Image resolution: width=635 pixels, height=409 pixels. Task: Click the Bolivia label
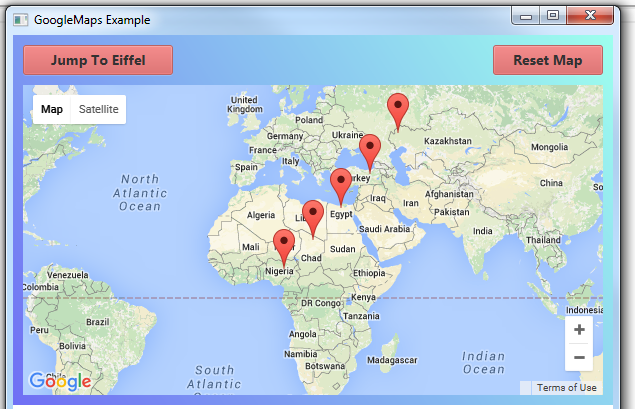point(72,346)
